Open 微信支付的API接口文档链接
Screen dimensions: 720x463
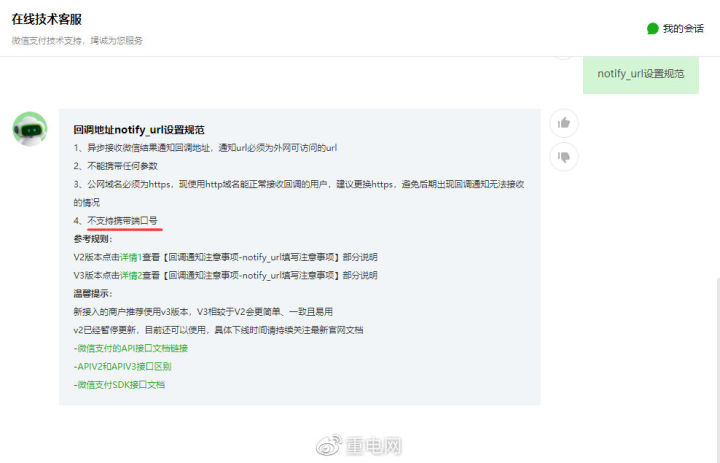coord(132,348)
